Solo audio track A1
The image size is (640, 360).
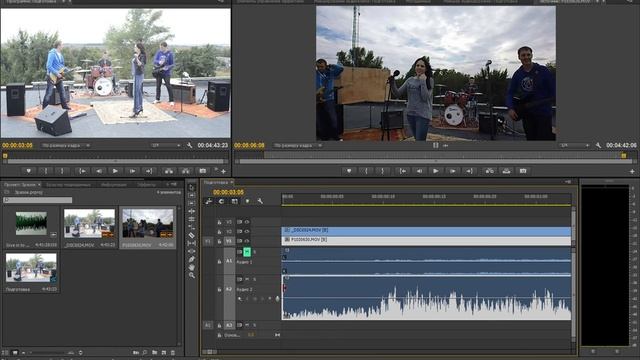(254, 252)
